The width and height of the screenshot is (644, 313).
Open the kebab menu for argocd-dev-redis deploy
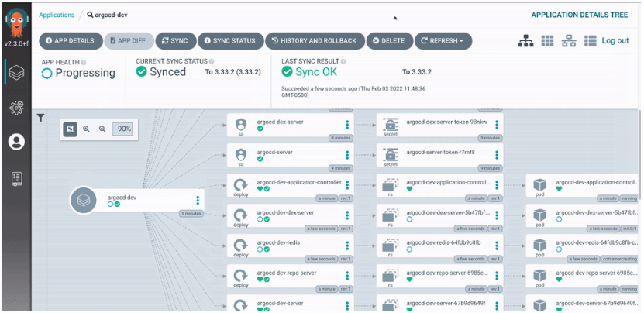click(347, 246)
